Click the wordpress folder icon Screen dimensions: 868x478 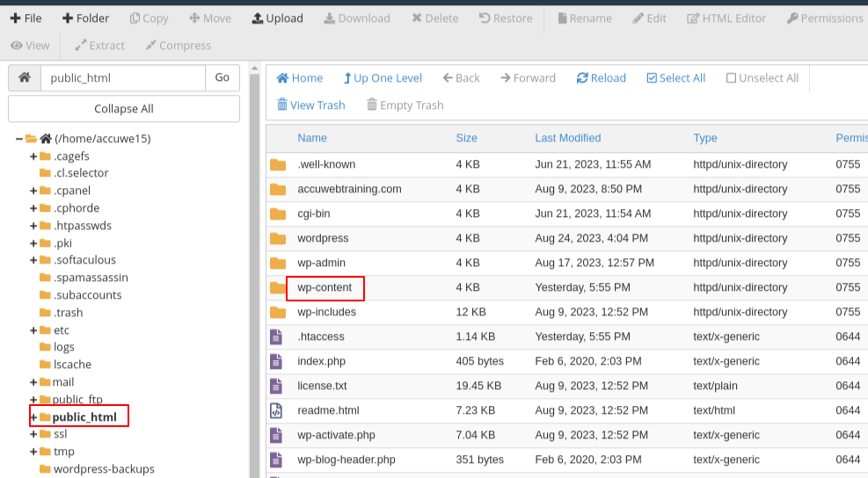tap(278, 238)
